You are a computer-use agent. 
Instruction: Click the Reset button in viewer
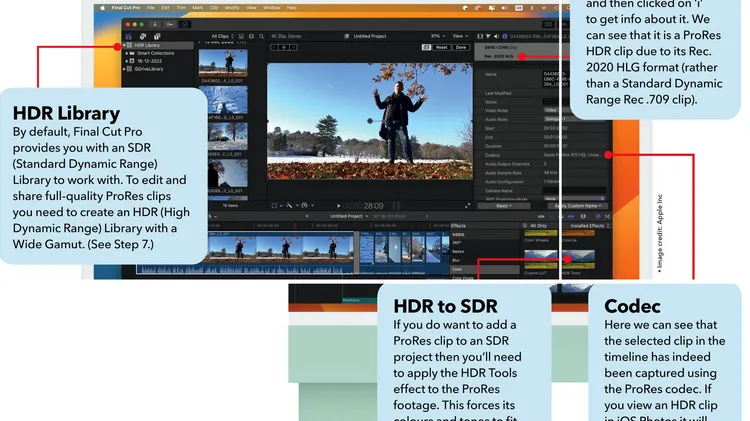pyautogui.click(x=441, y=47)
